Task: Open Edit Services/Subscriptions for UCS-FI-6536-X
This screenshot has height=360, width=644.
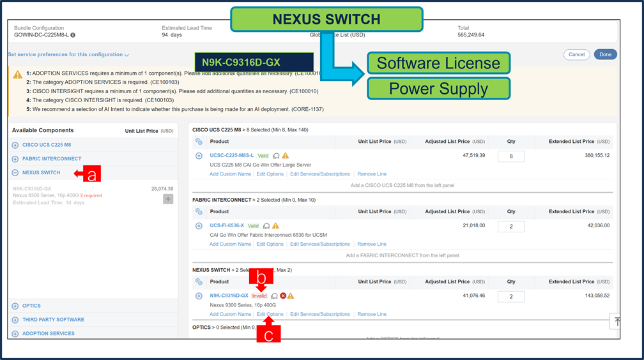Action: (x=320, y=244)
